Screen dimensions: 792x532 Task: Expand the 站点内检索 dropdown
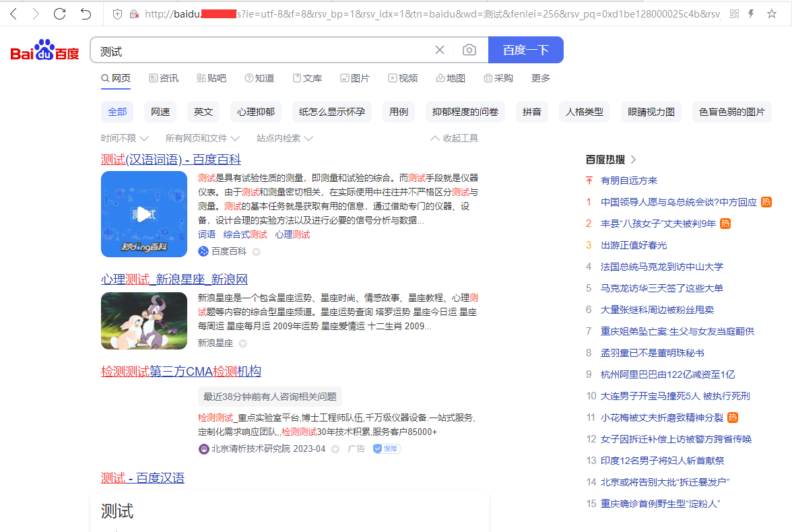(284, 138)
